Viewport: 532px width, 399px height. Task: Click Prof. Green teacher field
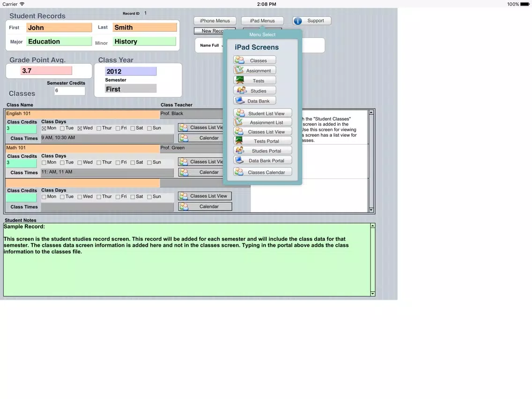click(192, 148)
